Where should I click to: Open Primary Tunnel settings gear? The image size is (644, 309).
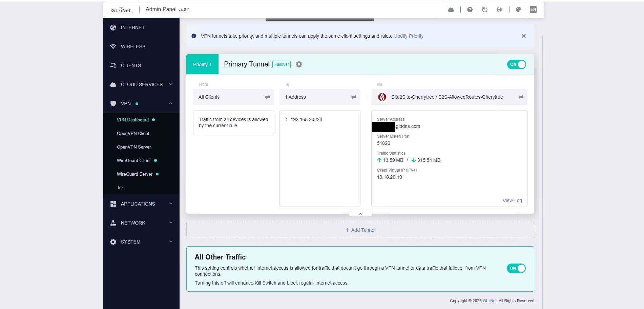(x=299, y=64)
